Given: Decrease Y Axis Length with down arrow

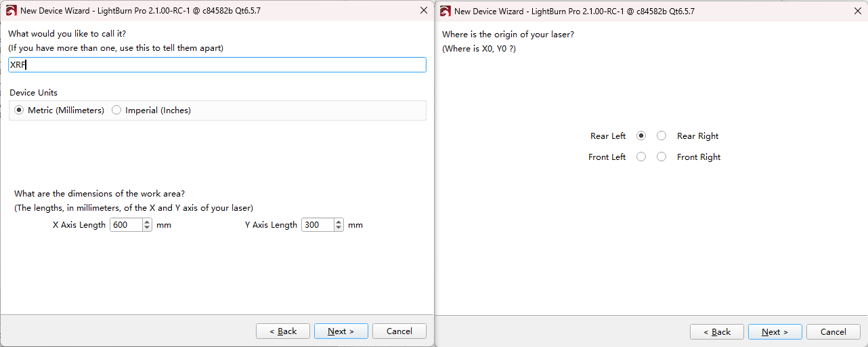Looking at the screenshot, I should tap(339, 228).
